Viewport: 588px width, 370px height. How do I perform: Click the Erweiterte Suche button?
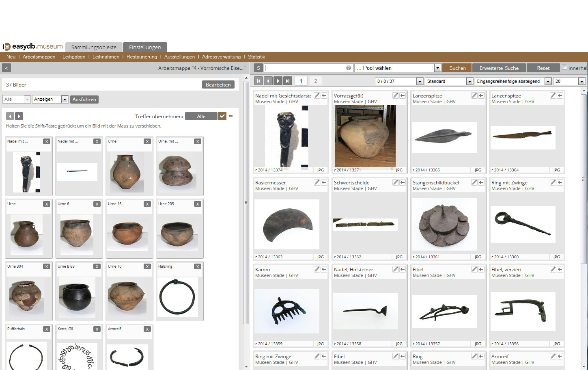(499, 68)
